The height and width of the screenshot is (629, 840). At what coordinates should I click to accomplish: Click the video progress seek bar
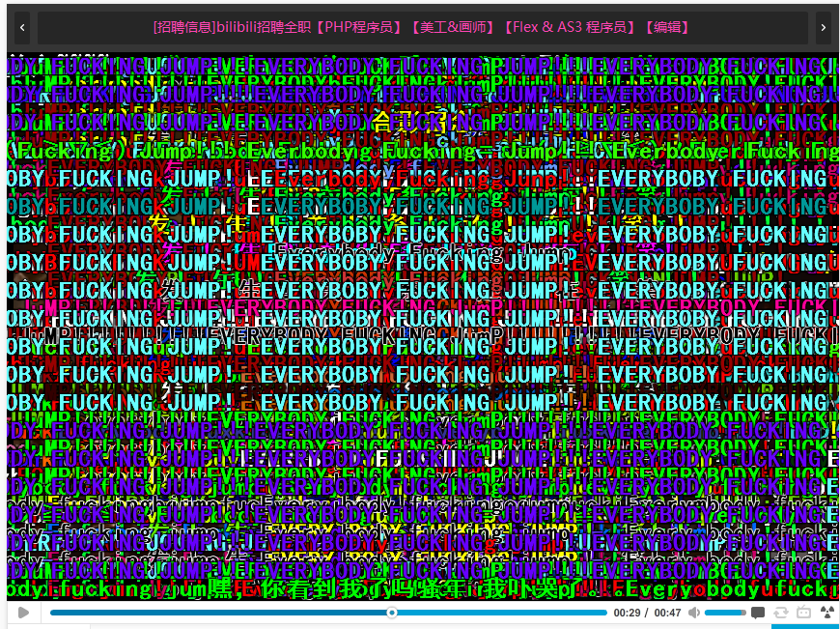coord(328,613)
